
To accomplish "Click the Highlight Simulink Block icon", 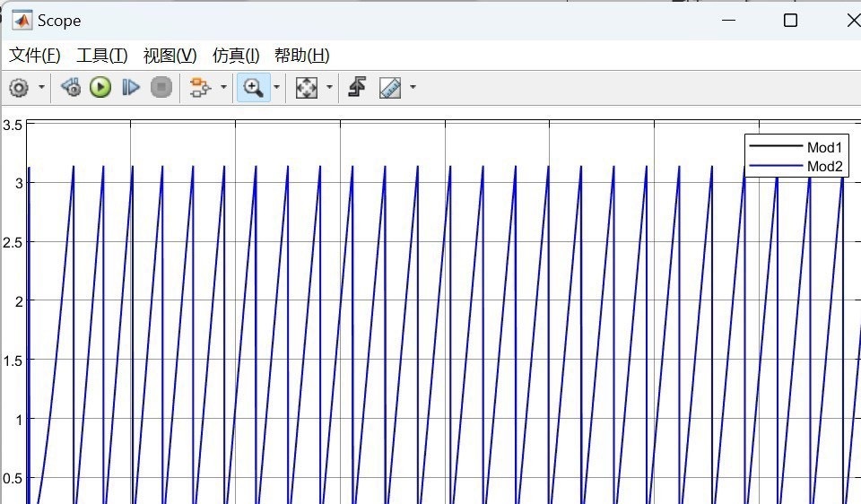I will tap(200, 87).
